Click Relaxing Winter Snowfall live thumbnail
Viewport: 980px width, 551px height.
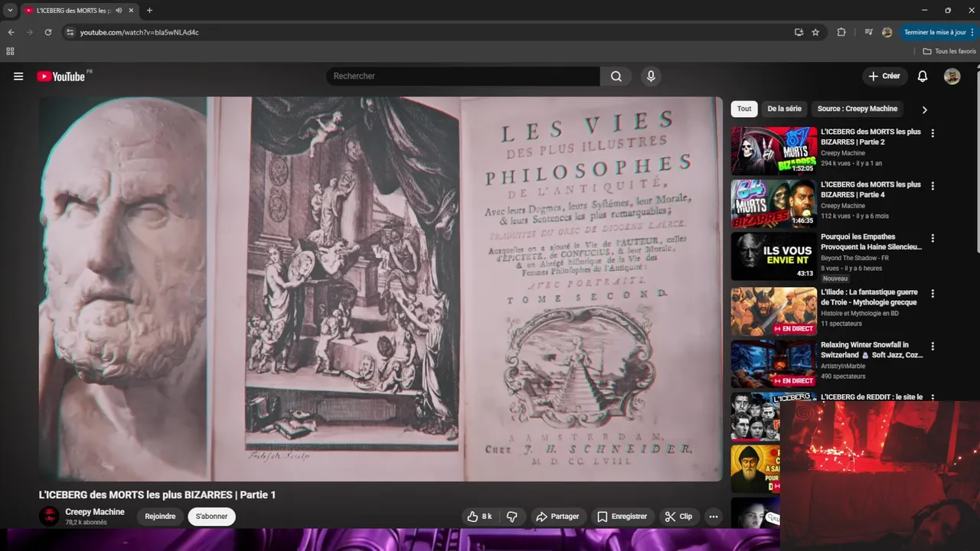pyautogui.click(x=774, y=364)
